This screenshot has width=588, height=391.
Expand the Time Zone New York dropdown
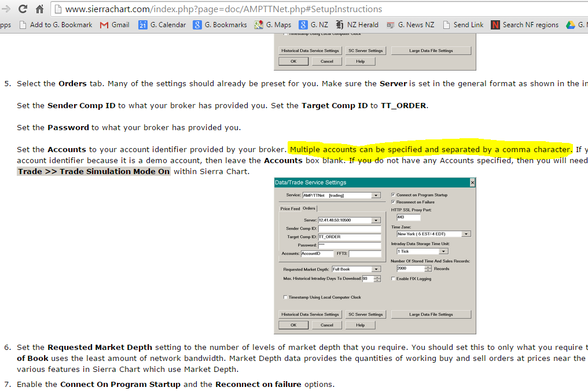click(x=466, y=234)
